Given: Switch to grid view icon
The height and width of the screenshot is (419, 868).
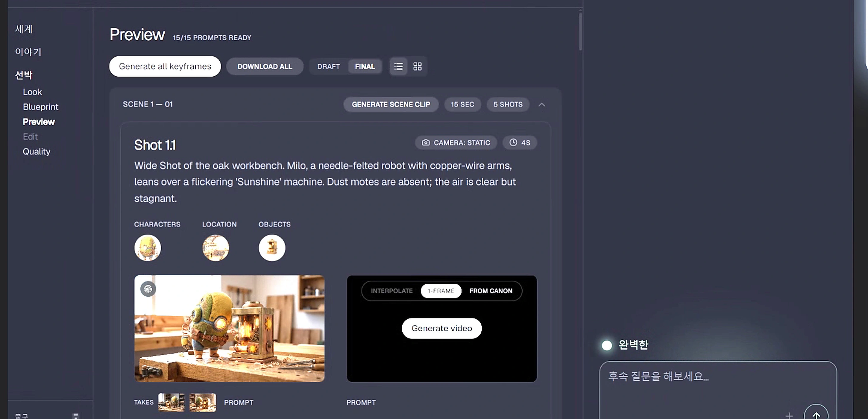Looking at the screenshot, I should click(418, 66).
